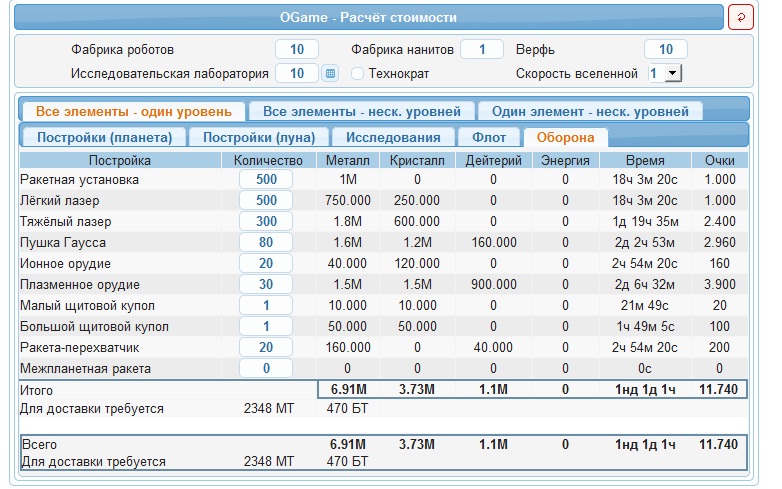The width and height of the screenshot is (782, 489).
Task: Switch to Один элемент - неск. уровней tab
Action: coord(590,111)
